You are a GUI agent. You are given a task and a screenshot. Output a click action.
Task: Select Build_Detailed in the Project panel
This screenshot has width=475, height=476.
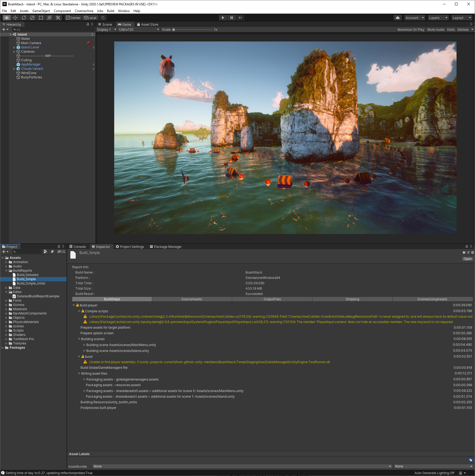(27, 275)
